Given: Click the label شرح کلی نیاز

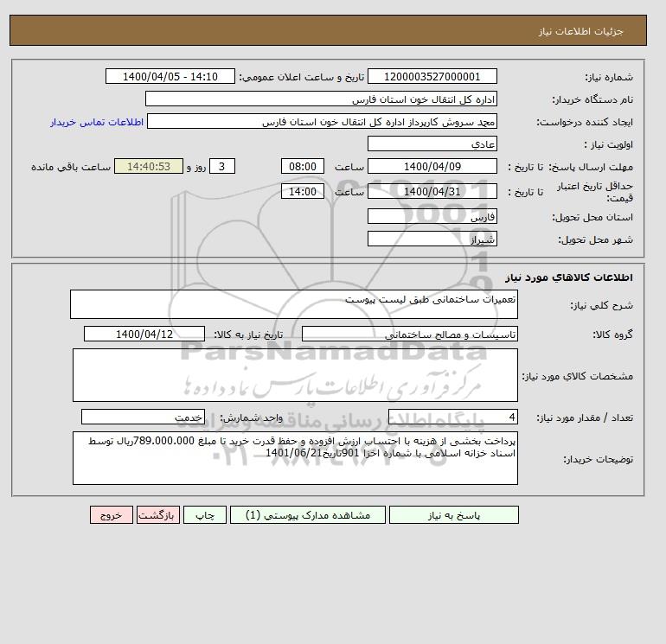Looking at the screenshot, I should click(x=601, y=305).
